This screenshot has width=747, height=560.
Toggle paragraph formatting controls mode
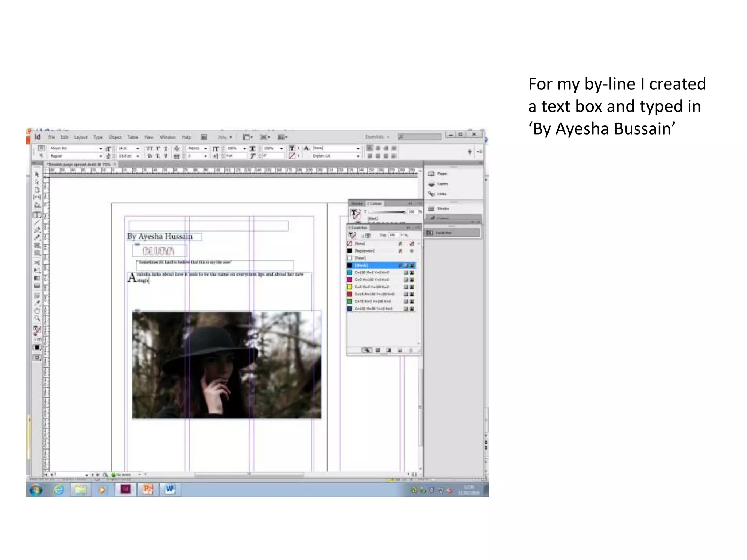pos(41,156)
